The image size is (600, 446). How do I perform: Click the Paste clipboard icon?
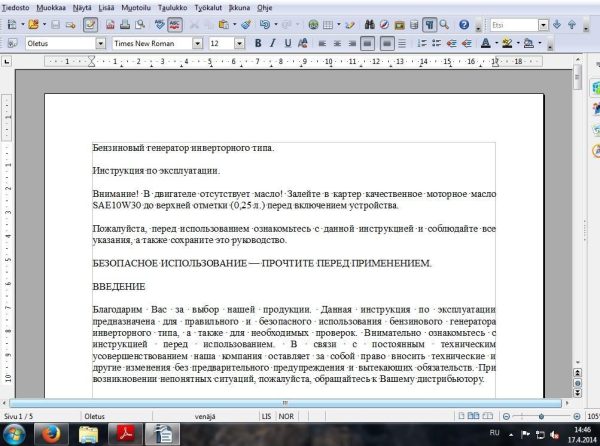tap(223, 25)
